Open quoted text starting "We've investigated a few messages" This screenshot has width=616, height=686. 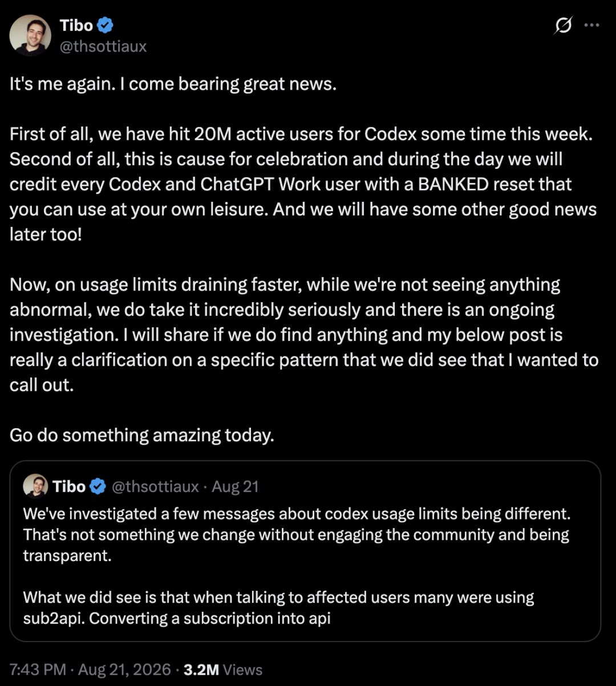point(297,534)
